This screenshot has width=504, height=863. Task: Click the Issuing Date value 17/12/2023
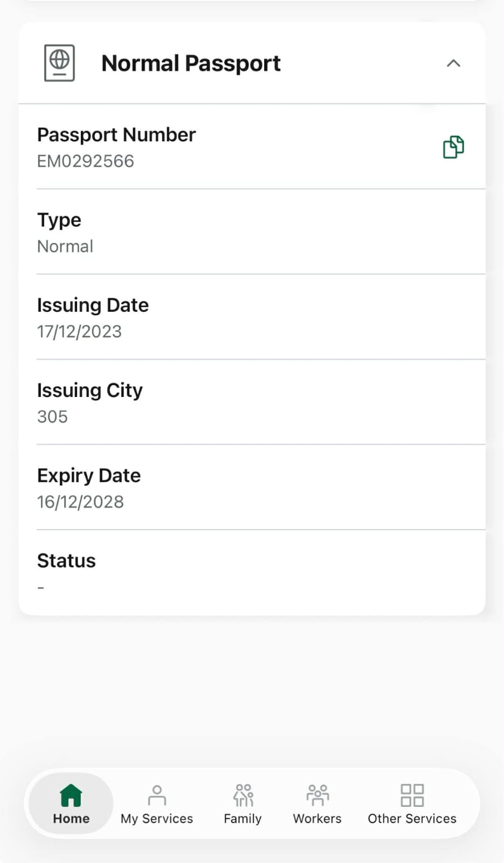pos(79,331)
